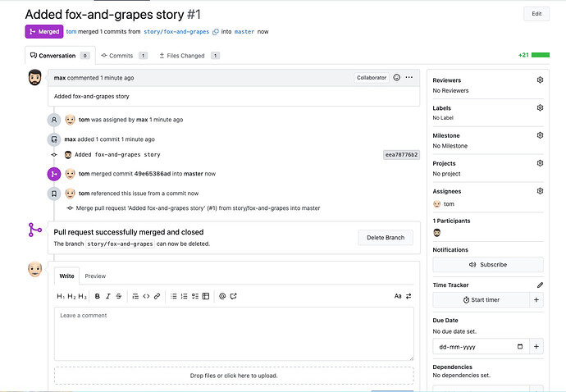This screenshot has height=392, width=566.
Task: Open the Labels selection gear
Action: click(x=540, y=107)
